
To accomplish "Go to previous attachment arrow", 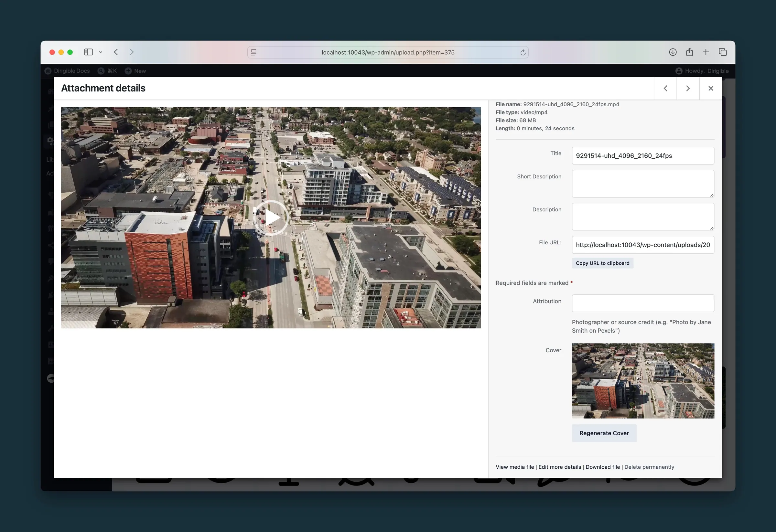I will click(x=665, y=88).
